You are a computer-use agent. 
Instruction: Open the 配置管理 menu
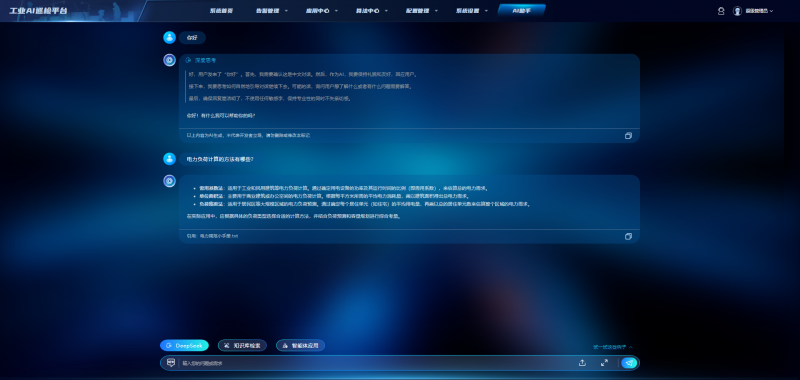[421, 11]
